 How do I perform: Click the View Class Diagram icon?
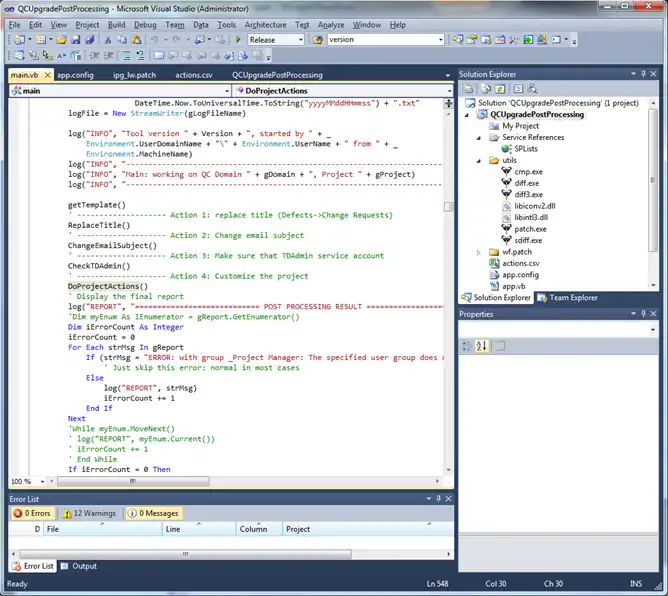point(532,89)
